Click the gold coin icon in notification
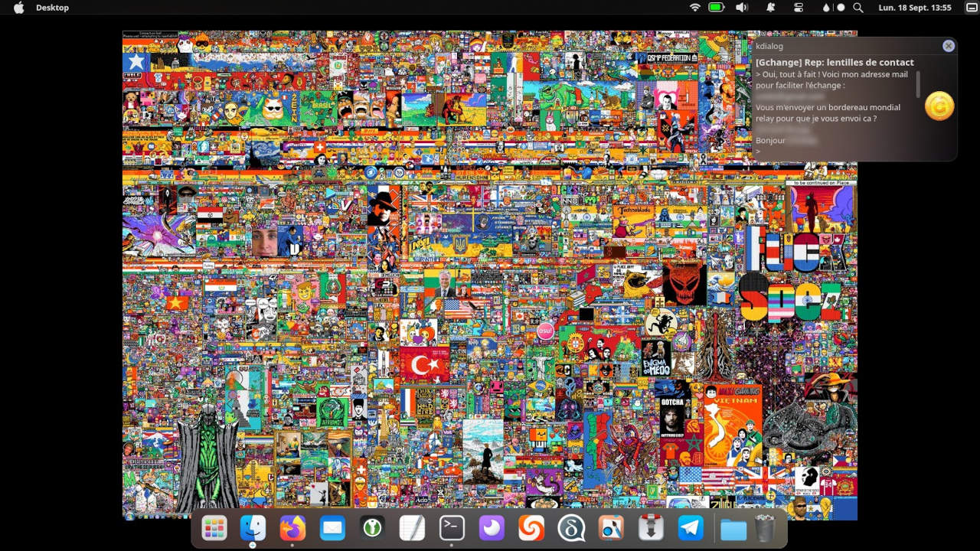980x551 pixels. pyautogui.click(x=939, y=106)
